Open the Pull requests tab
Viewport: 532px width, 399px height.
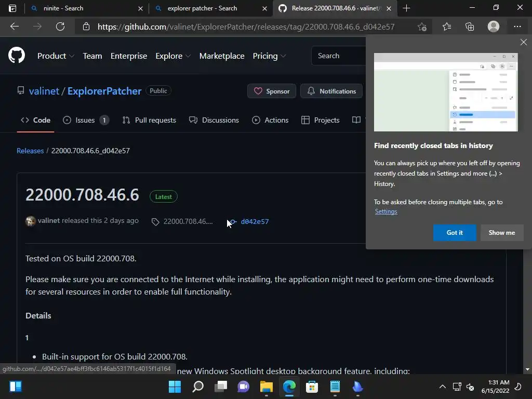click(x=149, y=120)
